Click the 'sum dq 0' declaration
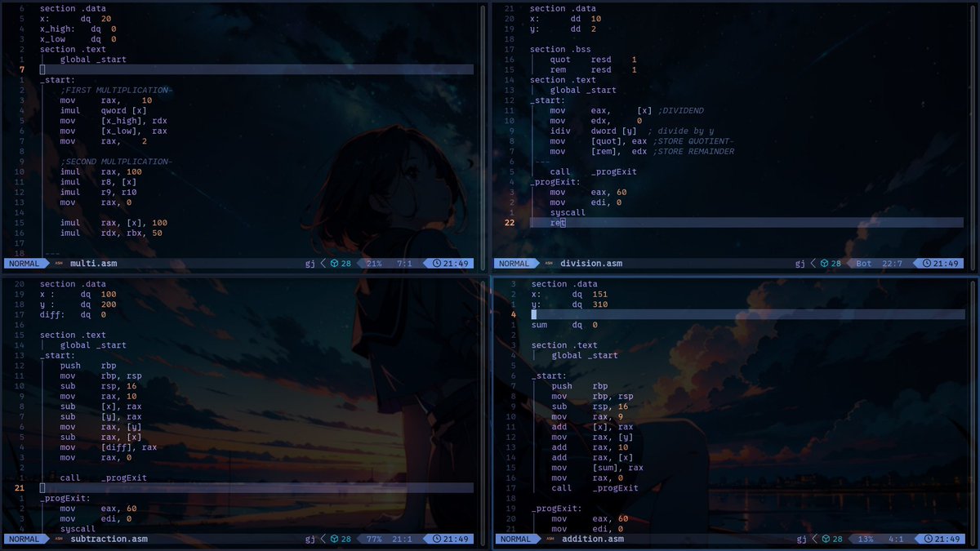Image resolution: width=980 pixels, height=551 pixels. coord(564,325)
